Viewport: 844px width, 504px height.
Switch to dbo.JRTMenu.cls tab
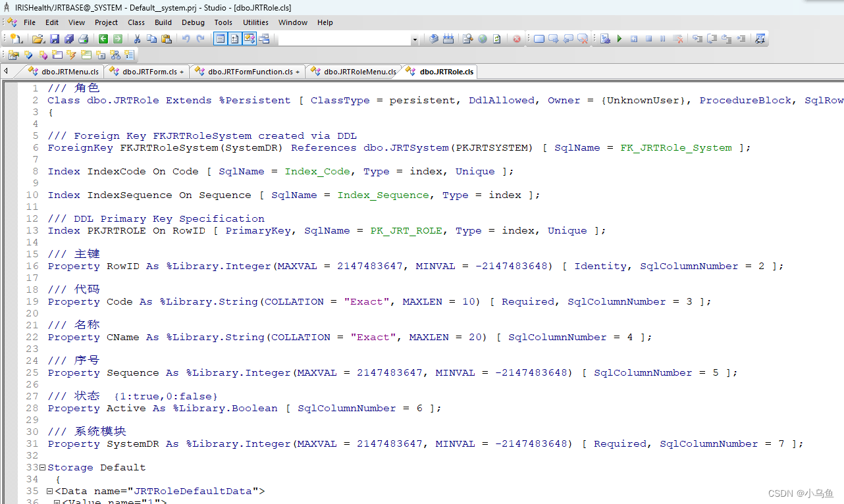64,72
